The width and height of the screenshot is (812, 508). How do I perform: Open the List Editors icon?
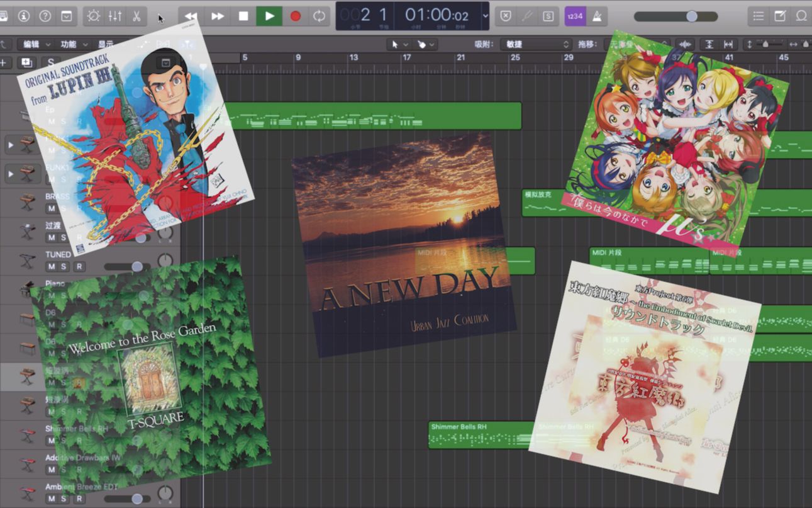[x=759, y=16]
